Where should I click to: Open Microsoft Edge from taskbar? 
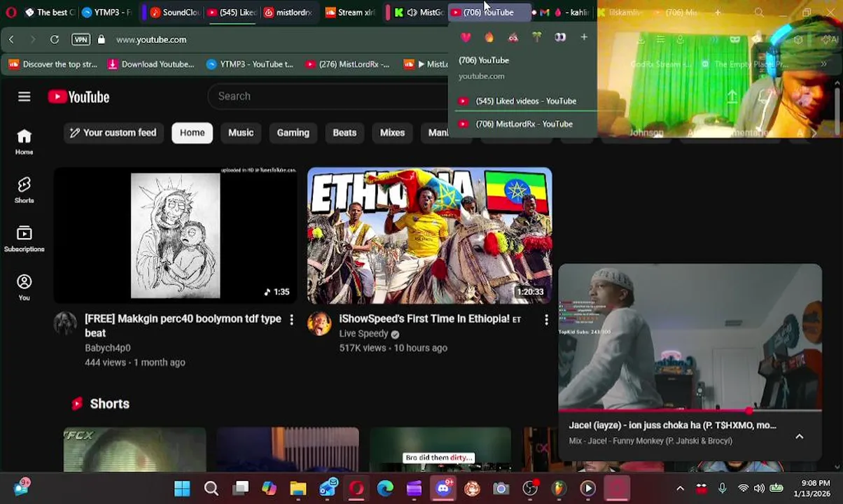click(x=385, y=488)
